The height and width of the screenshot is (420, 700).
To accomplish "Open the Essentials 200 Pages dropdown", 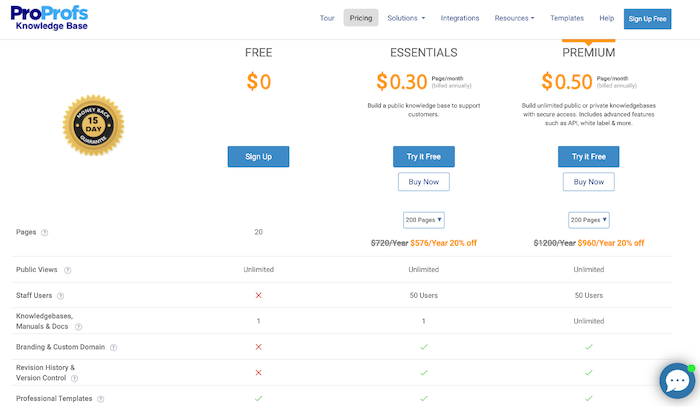I will [x=424, y=220].
